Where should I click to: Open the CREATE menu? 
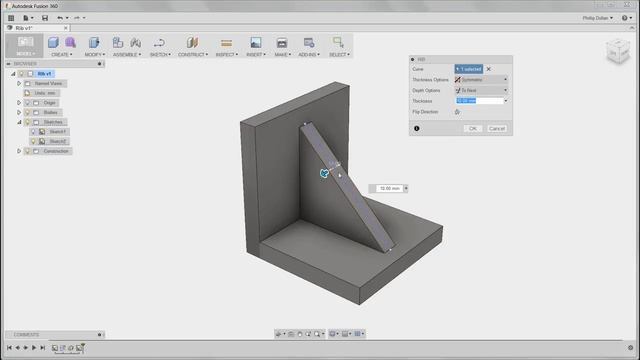[62, 54]
